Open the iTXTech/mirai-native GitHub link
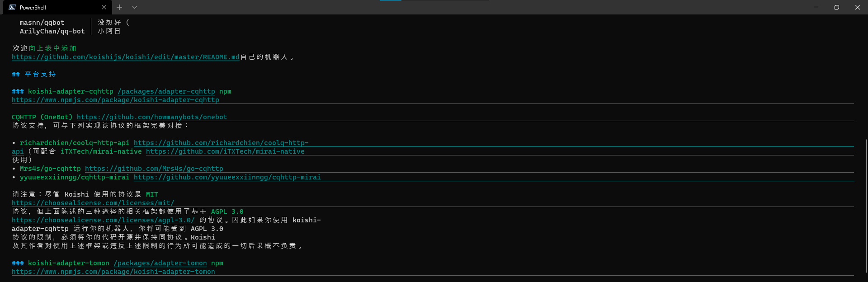Screen dimensions: 868x282 (225, 151)
